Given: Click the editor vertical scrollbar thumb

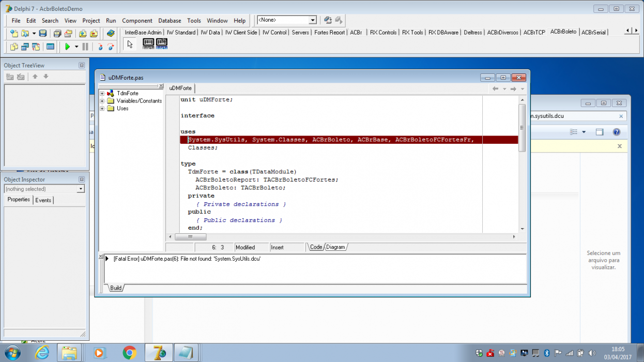Looking at the screenshot, I should 522,128.
